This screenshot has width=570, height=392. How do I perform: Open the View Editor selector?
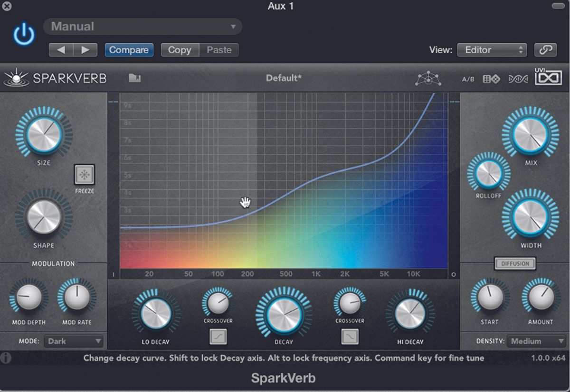tap(492, 49)
